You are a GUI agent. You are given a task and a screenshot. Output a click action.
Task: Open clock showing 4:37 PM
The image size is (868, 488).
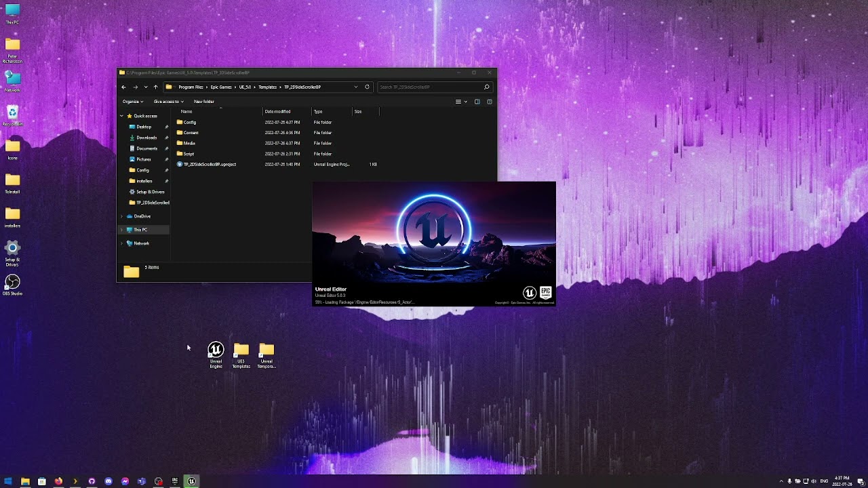pos(842,481)
